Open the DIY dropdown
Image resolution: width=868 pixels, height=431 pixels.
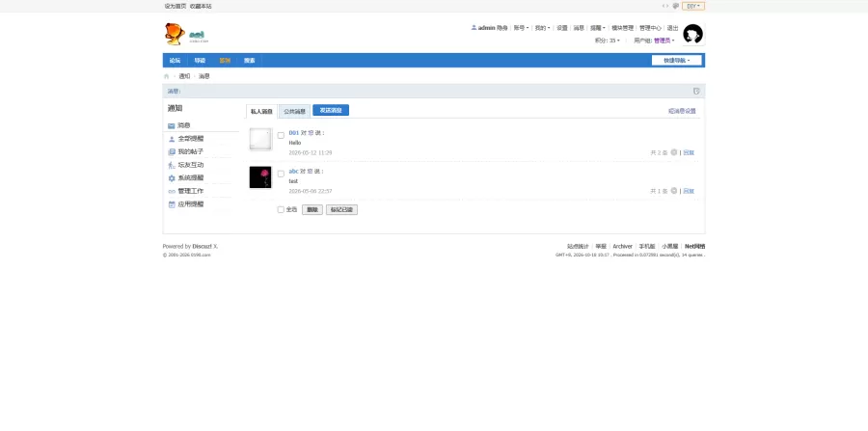coord(693,6)
